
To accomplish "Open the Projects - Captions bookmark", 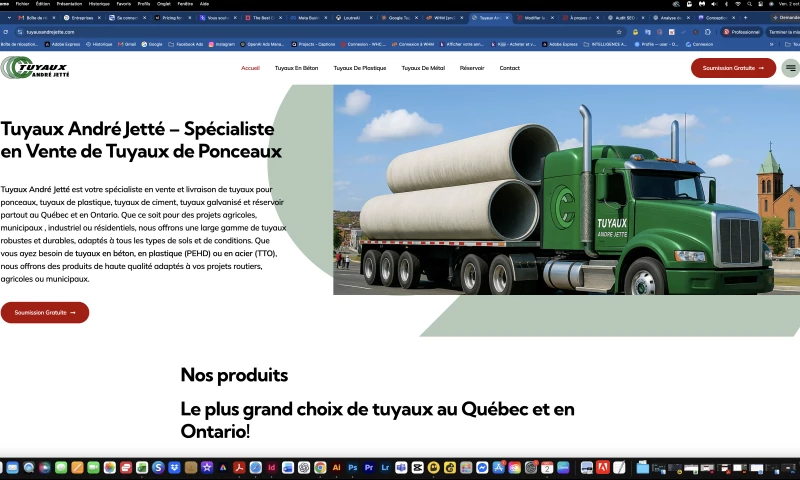I will (x=313, y=44).
